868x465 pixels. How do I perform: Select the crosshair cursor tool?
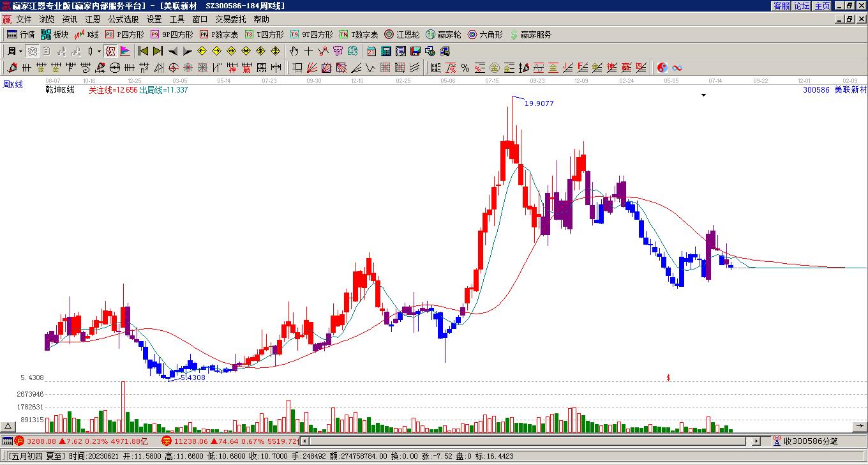(x=308, y=51)
